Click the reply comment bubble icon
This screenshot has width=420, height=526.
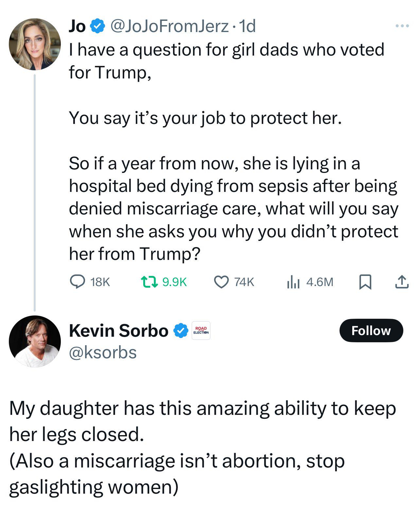(78, 282)
